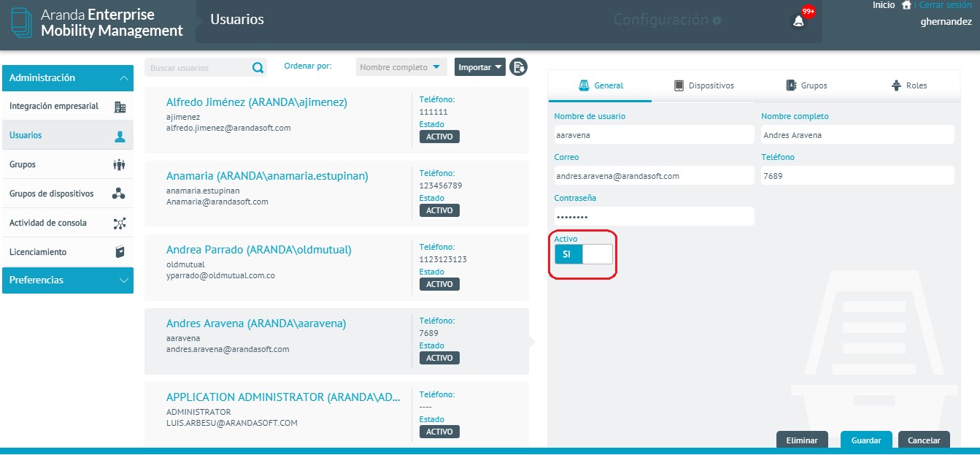
Task: Click the Nombre de usuario field
Action: pos(654,135)
